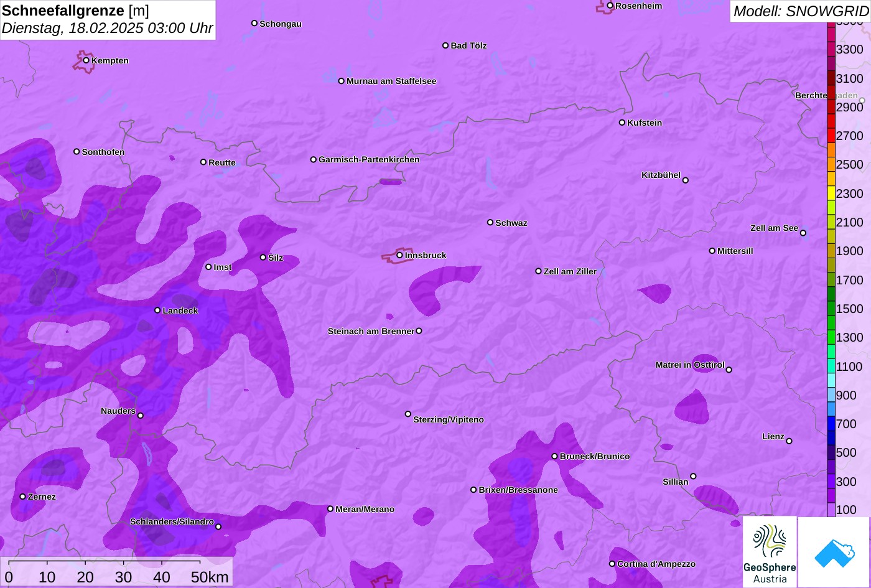Click the Landeck location dot
871x588 pixels.
[x=157, y=310]
